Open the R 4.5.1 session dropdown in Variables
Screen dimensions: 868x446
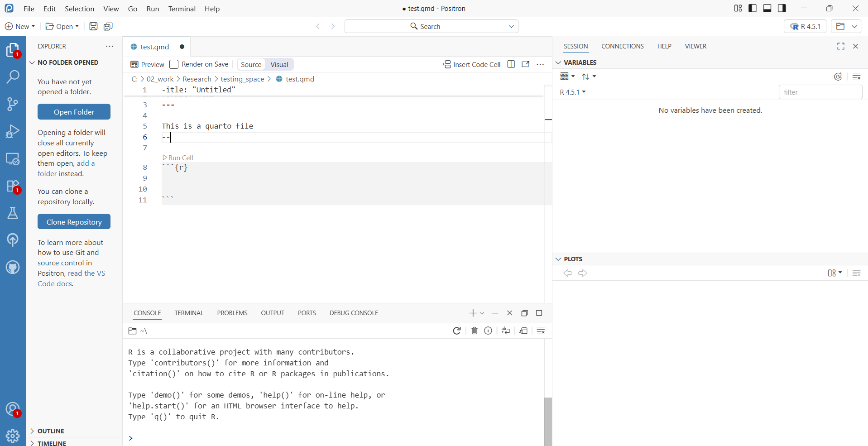(573, 92)
